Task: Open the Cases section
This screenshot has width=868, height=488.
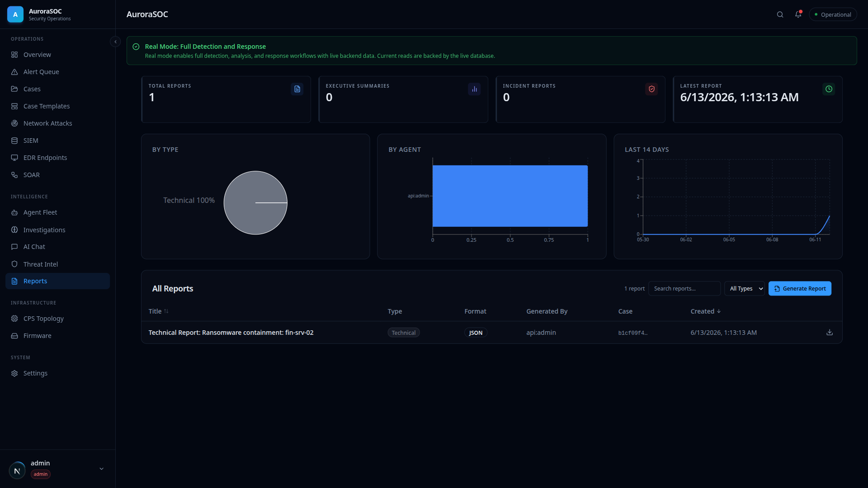Action: [x=57, y=89]
